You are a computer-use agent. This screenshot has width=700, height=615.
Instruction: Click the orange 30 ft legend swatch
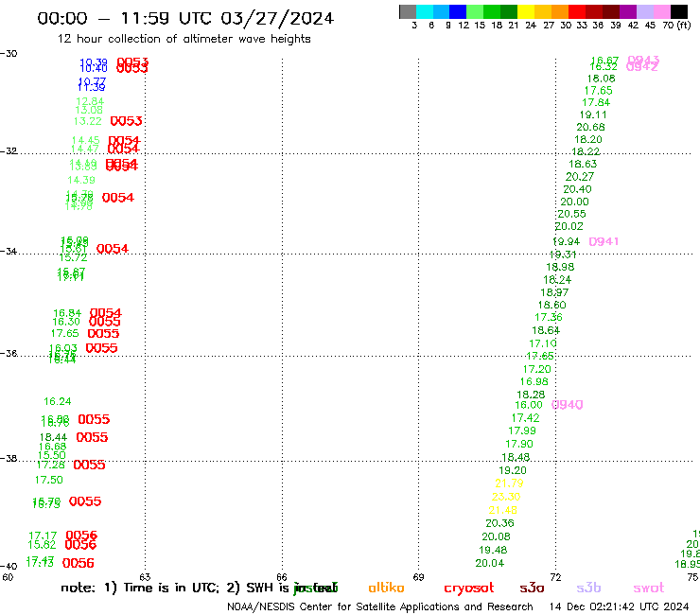coord(560,11)
